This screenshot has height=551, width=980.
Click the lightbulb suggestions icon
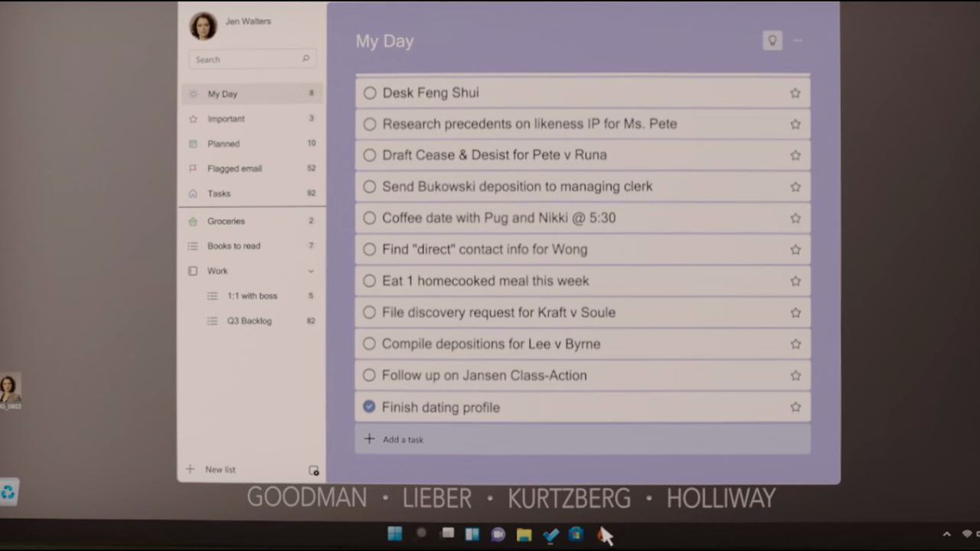(772, 41)
